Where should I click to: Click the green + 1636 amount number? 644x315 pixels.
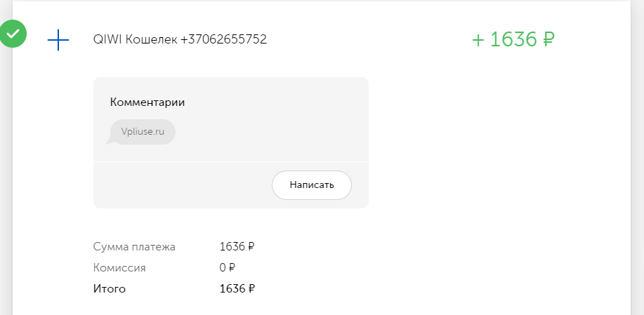pyautogui.click(x=504, y=40)
